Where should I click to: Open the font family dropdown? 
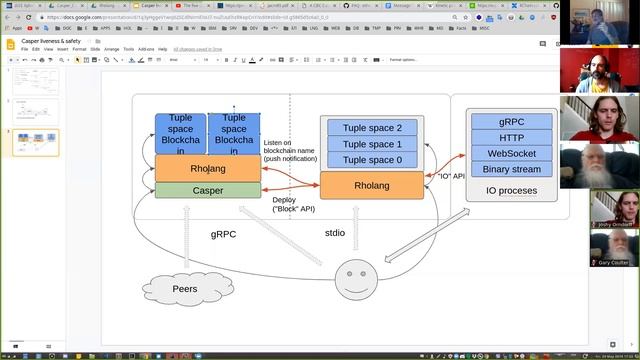click(183, 60)
